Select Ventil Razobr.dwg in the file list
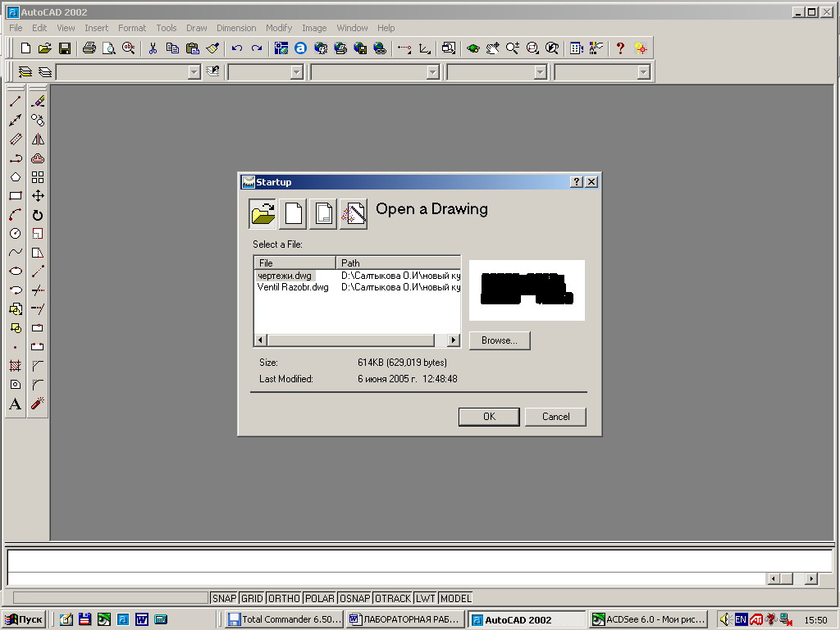The image size is (840, 630). click(x=293, y=287)
